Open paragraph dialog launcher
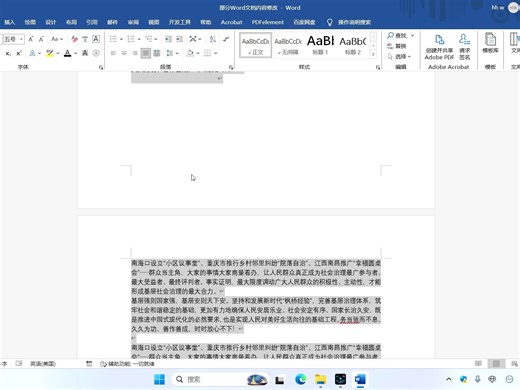The width and height of the screenshot is (520, 390). click(231, 67)
